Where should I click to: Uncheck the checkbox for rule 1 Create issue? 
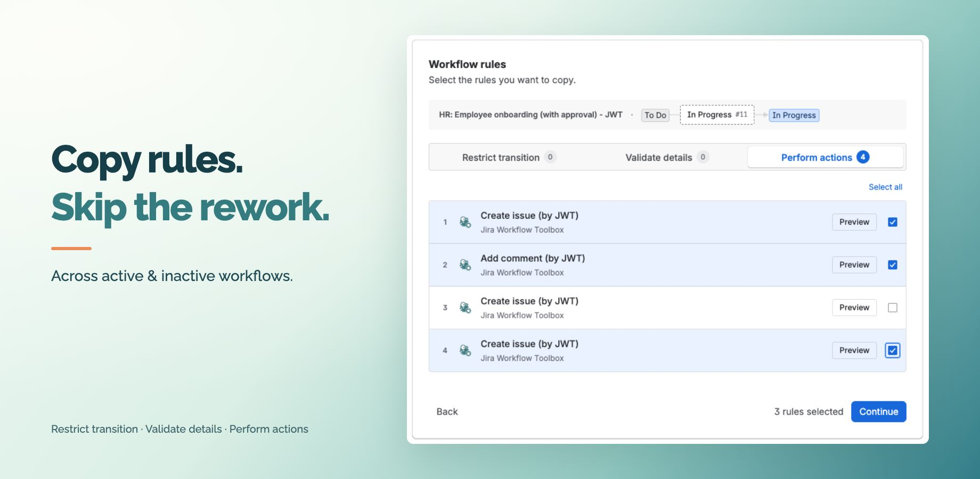pos(893,222)
